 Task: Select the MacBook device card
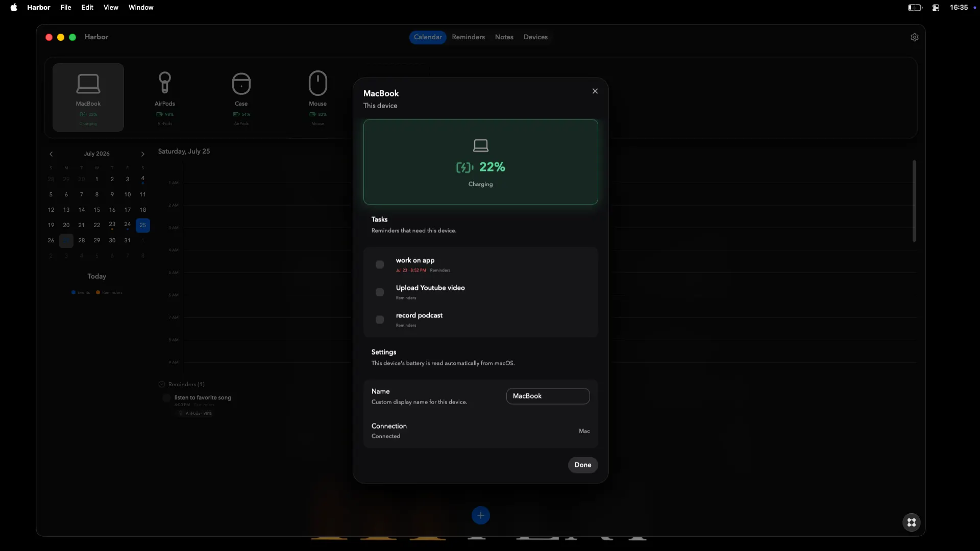pos(88,97)
